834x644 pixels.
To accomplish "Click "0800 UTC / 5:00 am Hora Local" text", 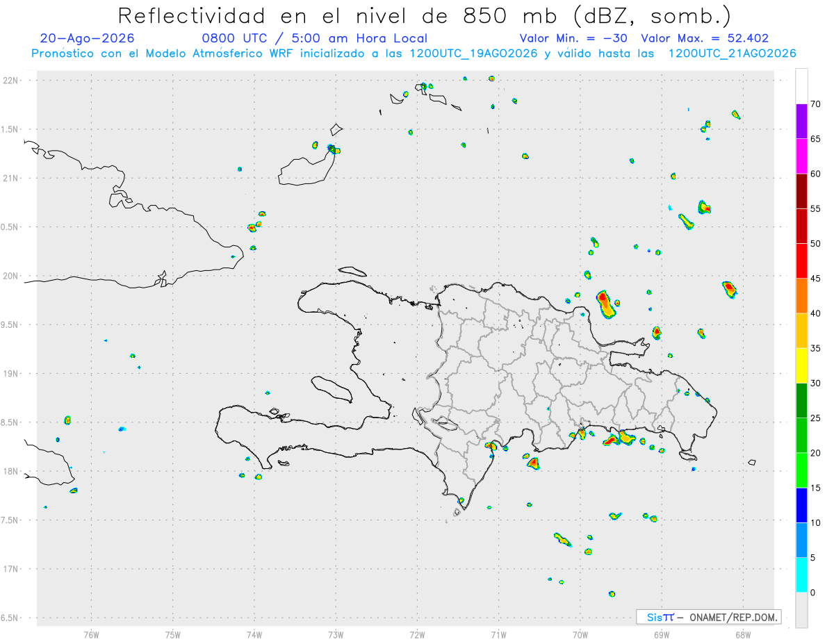I will coord(314,38).
